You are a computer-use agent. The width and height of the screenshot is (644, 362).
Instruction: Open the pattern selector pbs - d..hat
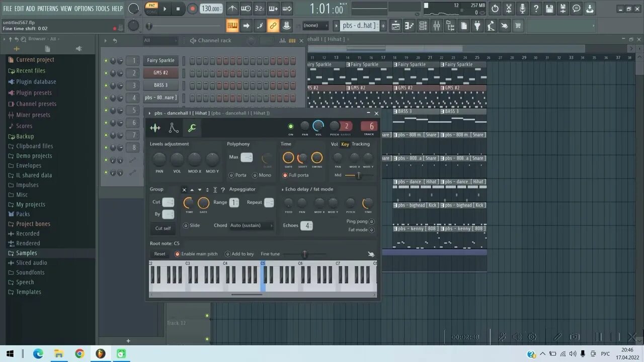pyautogui.click(x=359, y=26)
